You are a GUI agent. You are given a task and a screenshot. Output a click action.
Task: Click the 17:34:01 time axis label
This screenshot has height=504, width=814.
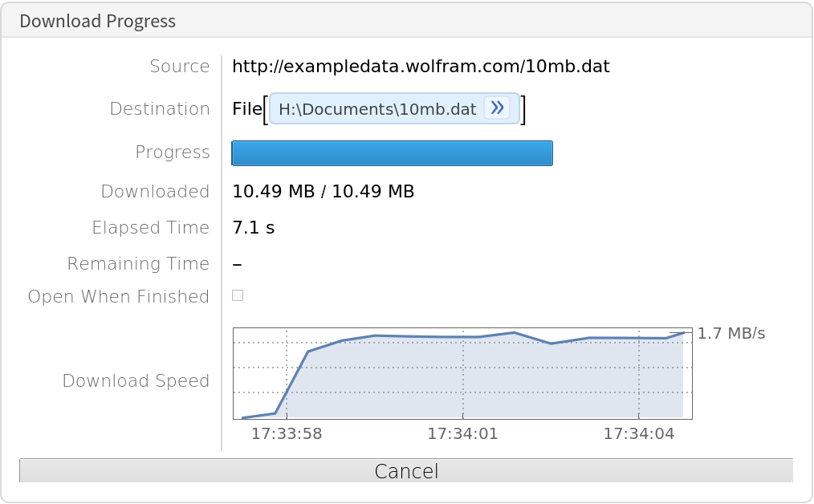tap(462, 434)
